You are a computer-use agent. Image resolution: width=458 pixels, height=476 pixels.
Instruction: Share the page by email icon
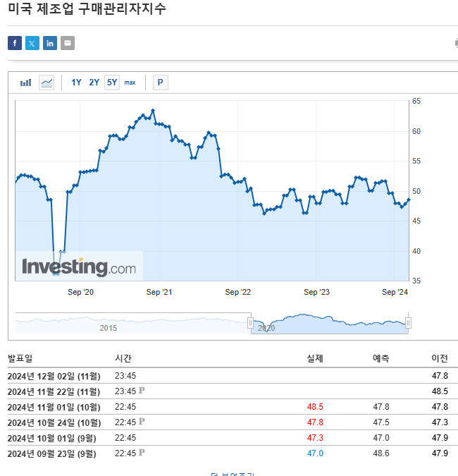pos(68,43)
